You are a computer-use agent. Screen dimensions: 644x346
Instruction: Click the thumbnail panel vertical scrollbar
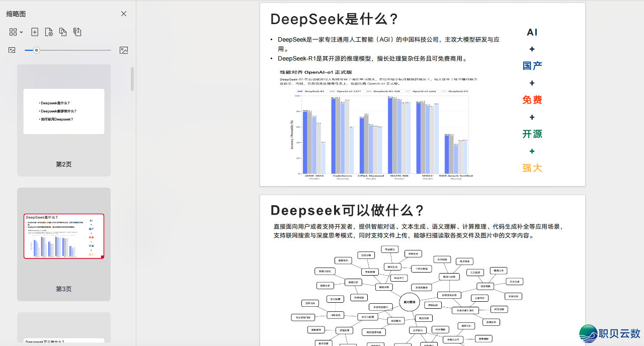[x=132, y=79]
